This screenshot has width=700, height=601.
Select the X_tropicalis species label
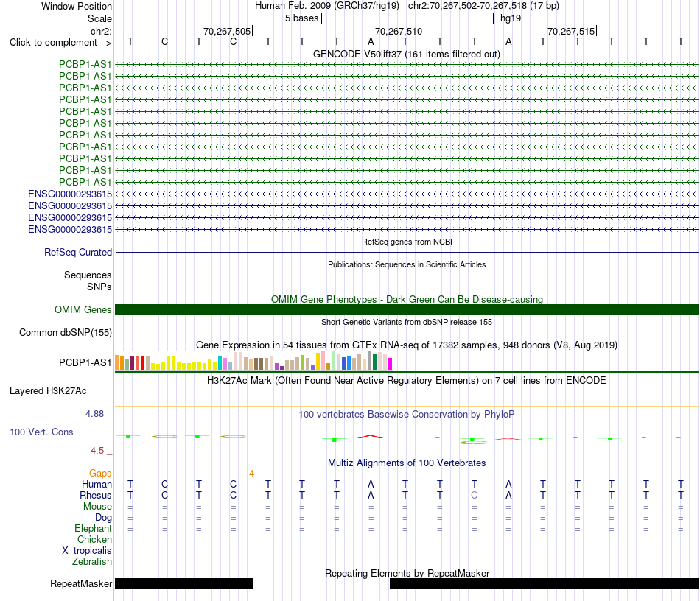87,551
